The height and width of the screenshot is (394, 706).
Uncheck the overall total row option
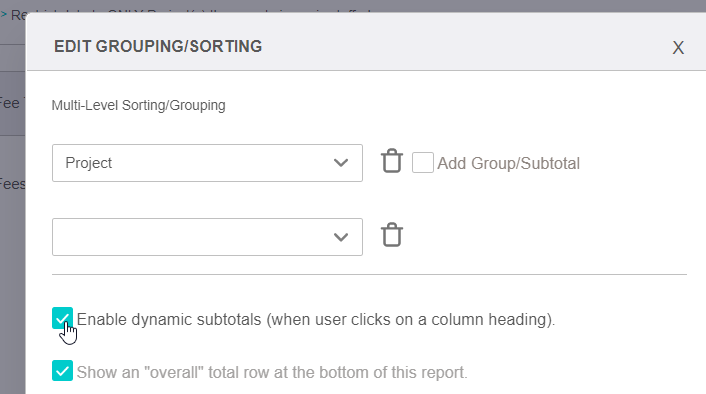[x=62, y=371]
